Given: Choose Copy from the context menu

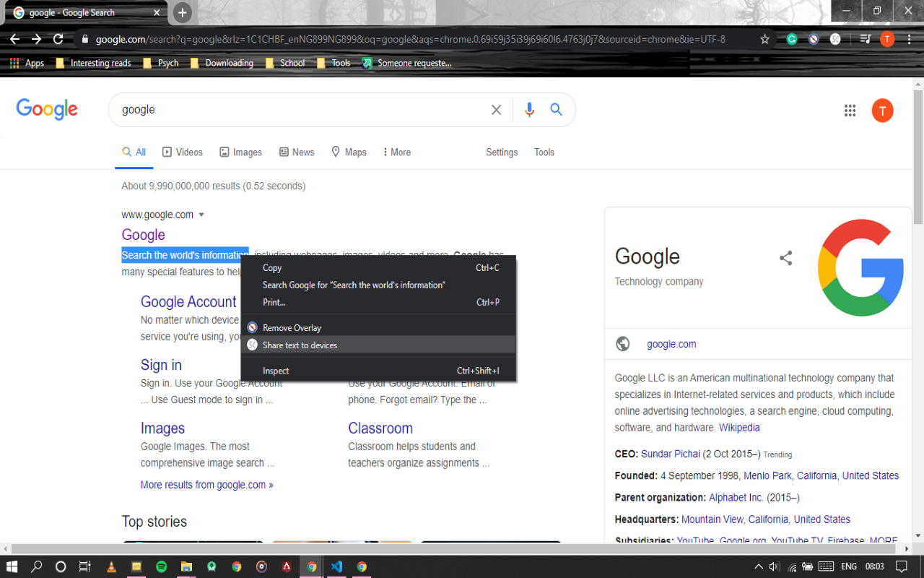Looking at the screenshot, I should 378,267.
